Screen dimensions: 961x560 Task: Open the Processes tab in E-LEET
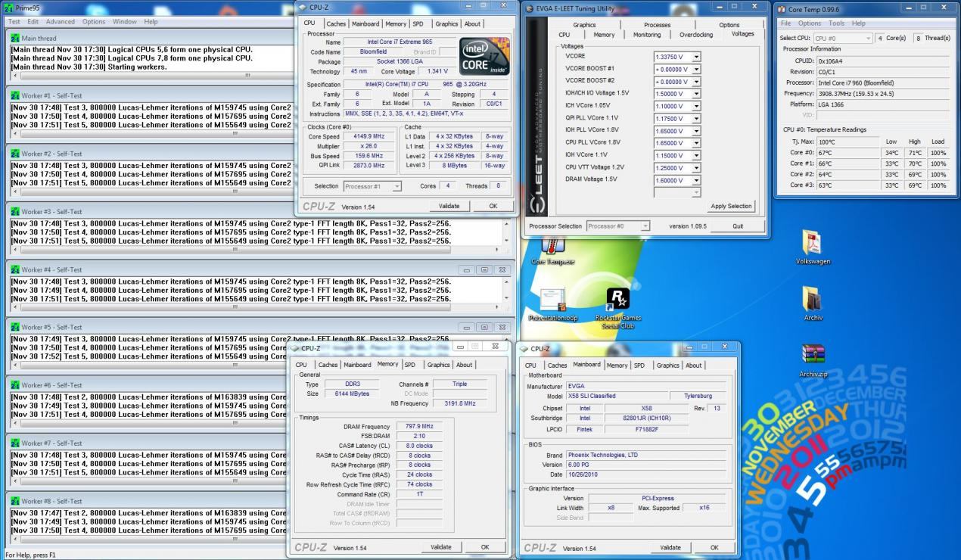click(657, 25)
